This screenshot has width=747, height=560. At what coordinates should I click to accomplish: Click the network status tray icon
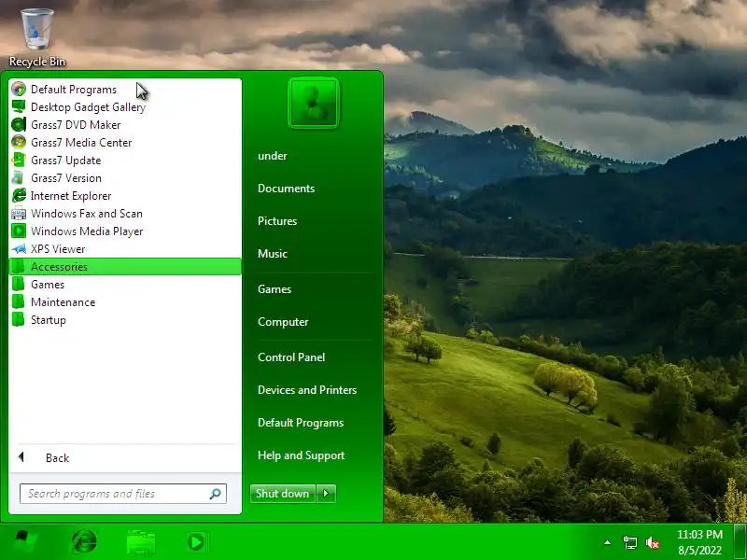[629, 542]
